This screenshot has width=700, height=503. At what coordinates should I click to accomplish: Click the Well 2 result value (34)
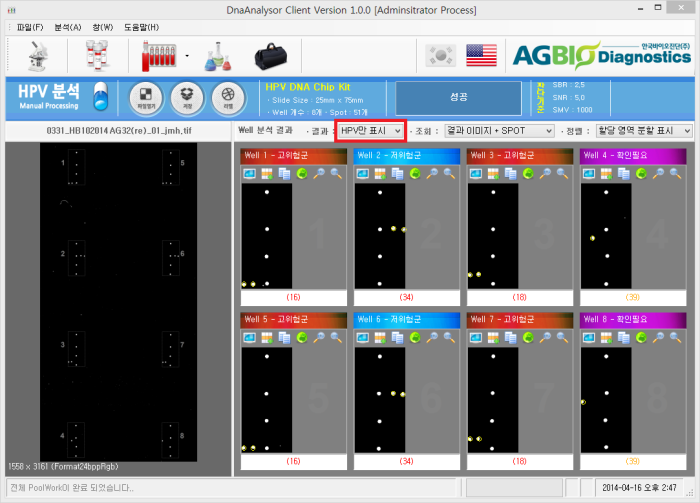[406, 297]
